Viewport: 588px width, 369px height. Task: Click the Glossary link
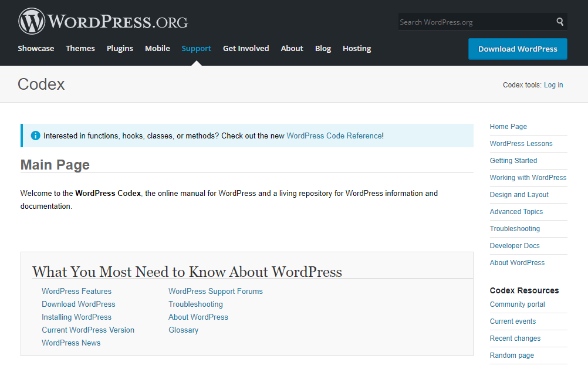[183, 330]
